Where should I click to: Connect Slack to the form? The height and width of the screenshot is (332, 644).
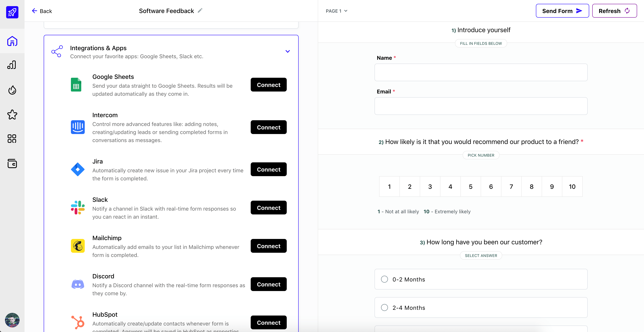(x=269, y=208)
